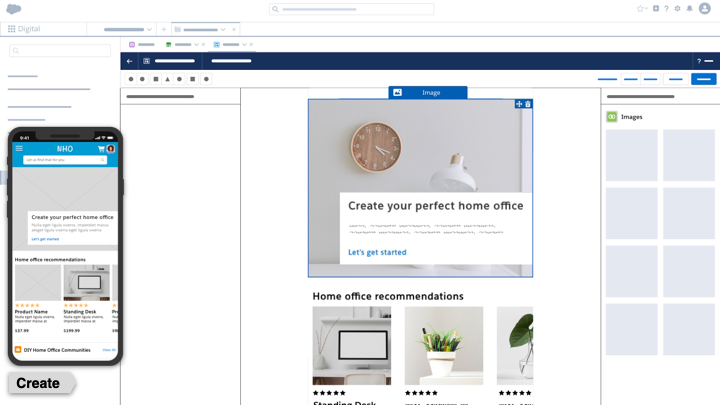
Task: Click the phone preview search box
Action: pyautogui.click(x=65, y=160)
